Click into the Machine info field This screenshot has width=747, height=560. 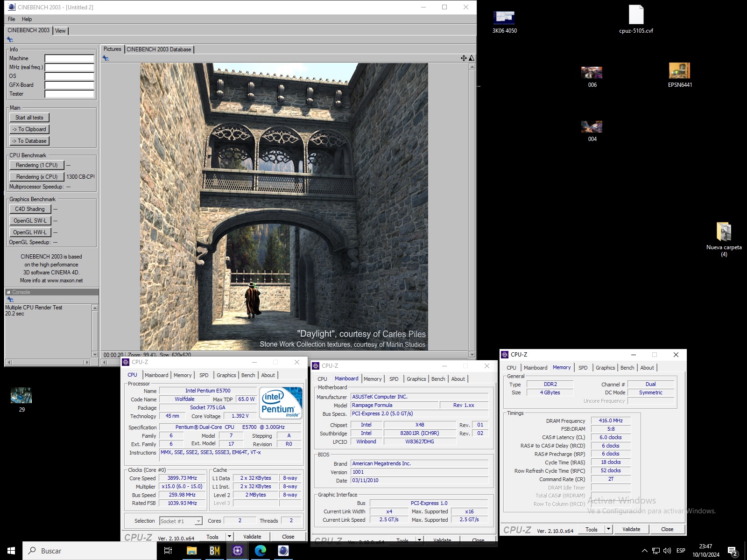[70, 58]
